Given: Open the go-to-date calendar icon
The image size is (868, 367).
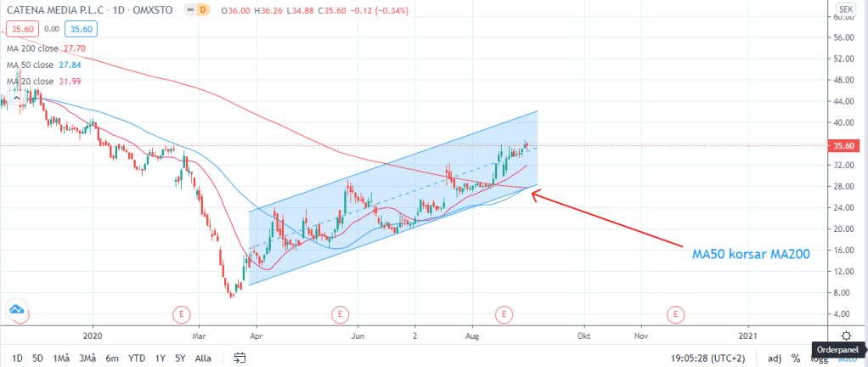Looking at the screenshot, I should click(x=240, y=358).
